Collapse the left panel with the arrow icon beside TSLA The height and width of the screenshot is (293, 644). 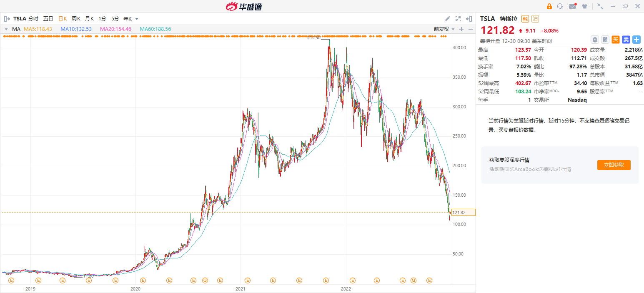(x=7, y=19)
